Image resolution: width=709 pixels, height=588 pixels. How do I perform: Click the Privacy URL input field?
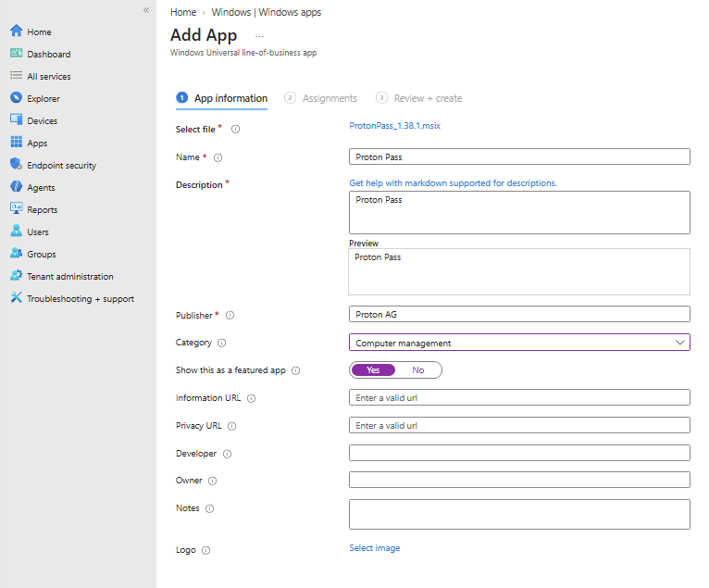point(519,425)
